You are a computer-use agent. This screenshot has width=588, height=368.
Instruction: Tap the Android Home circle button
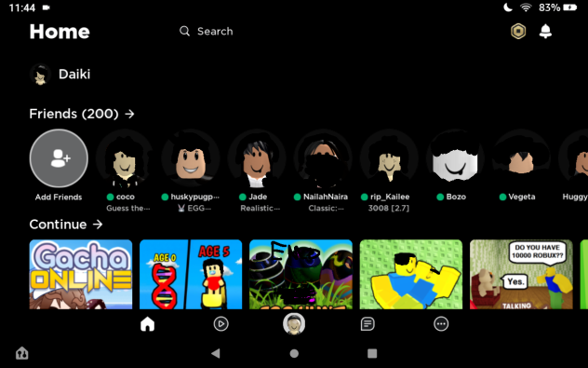294,353
